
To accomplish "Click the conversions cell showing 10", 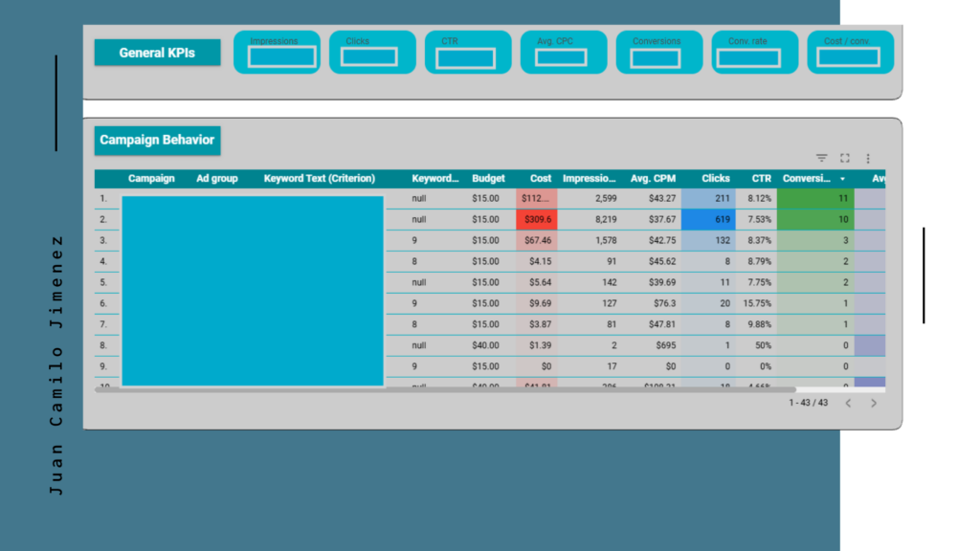I will click(815, 219).
